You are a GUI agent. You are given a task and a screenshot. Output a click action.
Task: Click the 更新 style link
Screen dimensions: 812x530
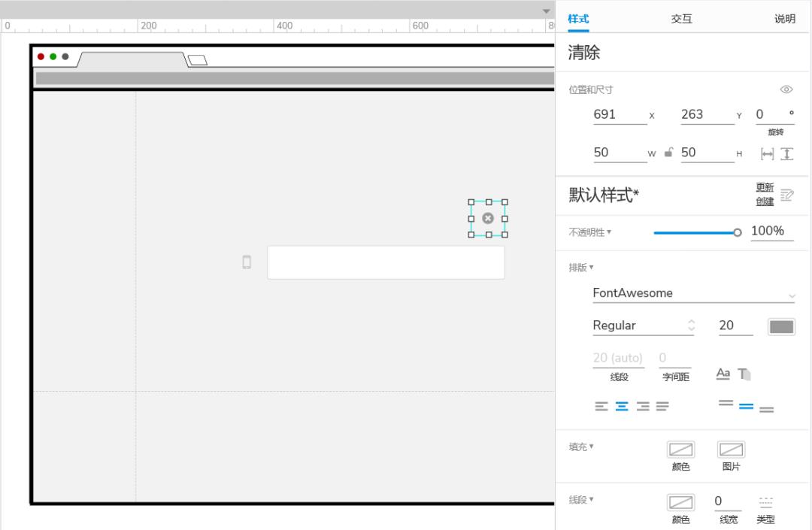765,187
